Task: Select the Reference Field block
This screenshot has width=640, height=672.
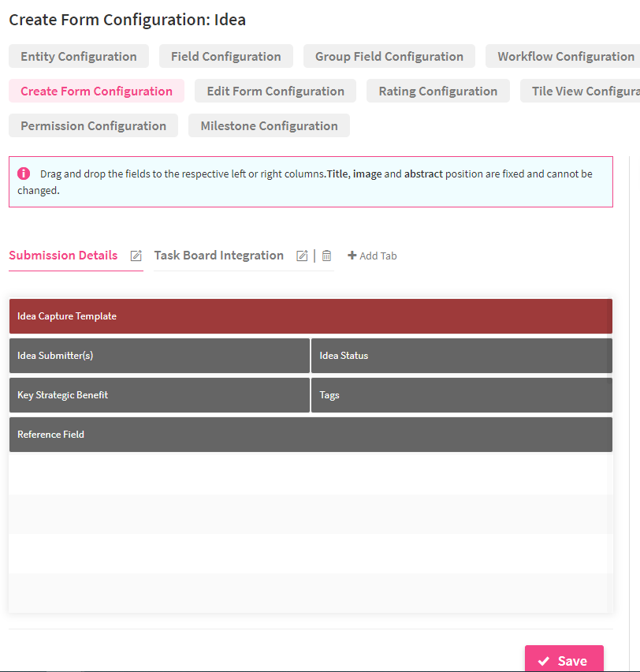Action: (311, 435)
